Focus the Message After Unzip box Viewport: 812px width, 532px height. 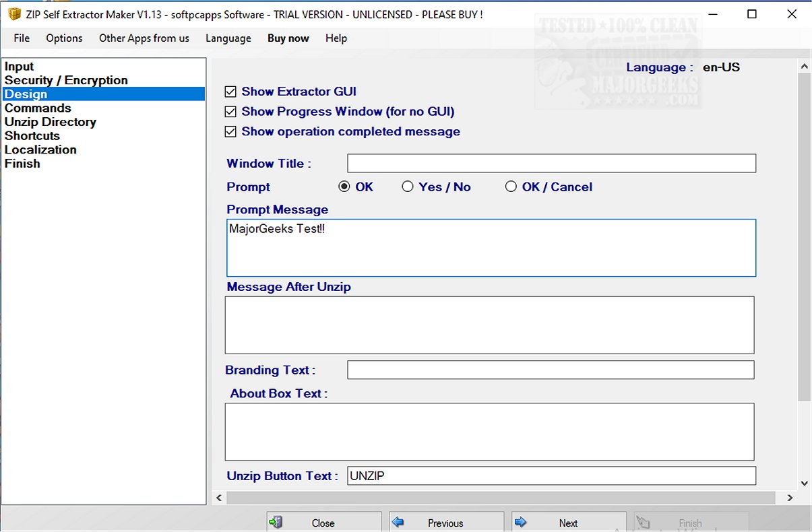489,325
